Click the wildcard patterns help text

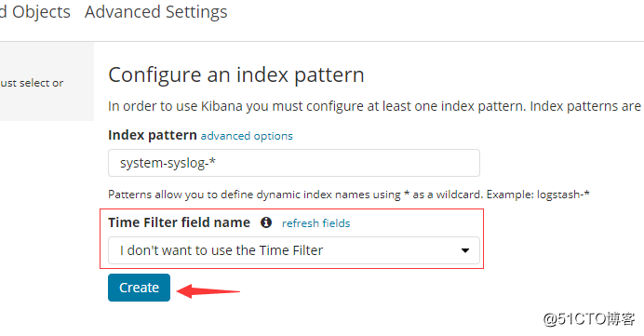tap(349, 195)
